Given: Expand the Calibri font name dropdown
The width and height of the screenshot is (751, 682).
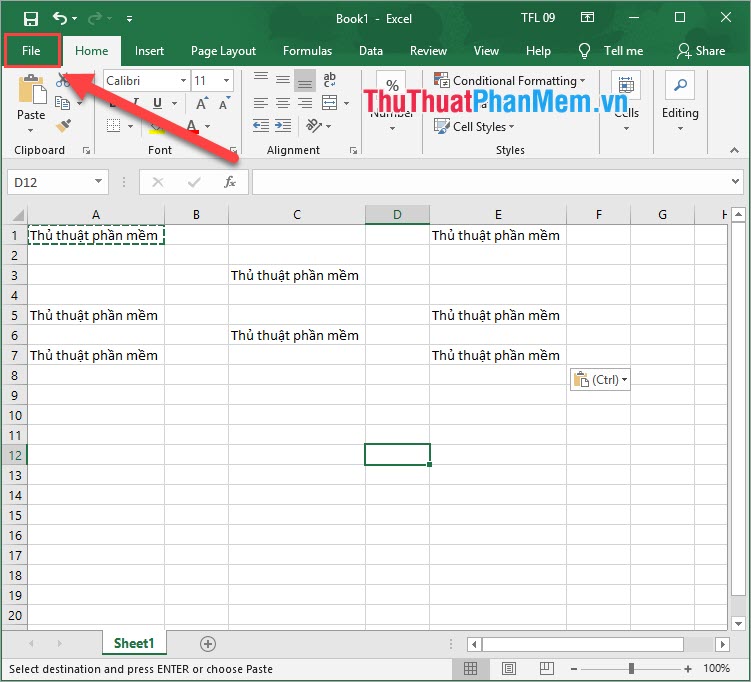Looking at the screenshot, I should 183,80.
